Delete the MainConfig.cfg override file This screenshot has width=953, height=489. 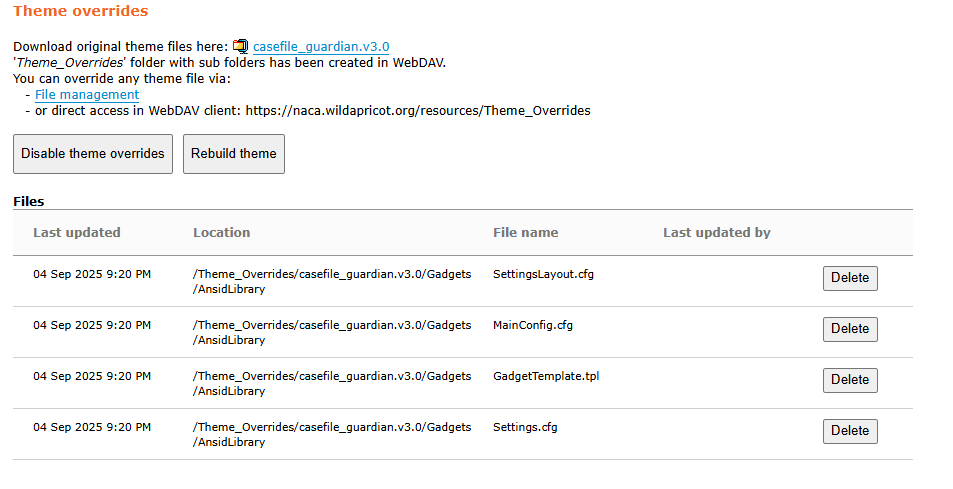point(849,329)
